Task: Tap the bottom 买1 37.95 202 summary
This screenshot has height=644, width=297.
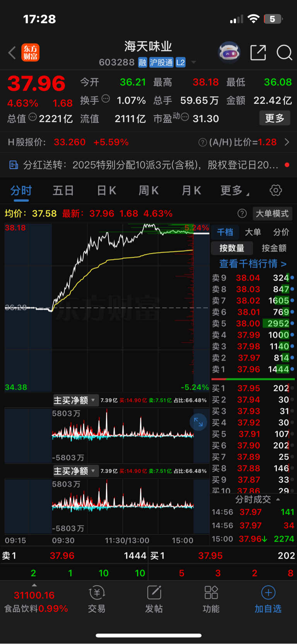Action: tap(223, 556)
